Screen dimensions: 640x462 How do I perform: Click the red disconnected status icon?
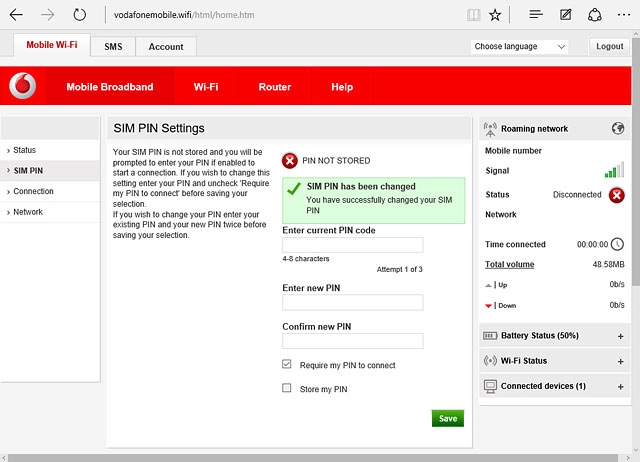617,195
